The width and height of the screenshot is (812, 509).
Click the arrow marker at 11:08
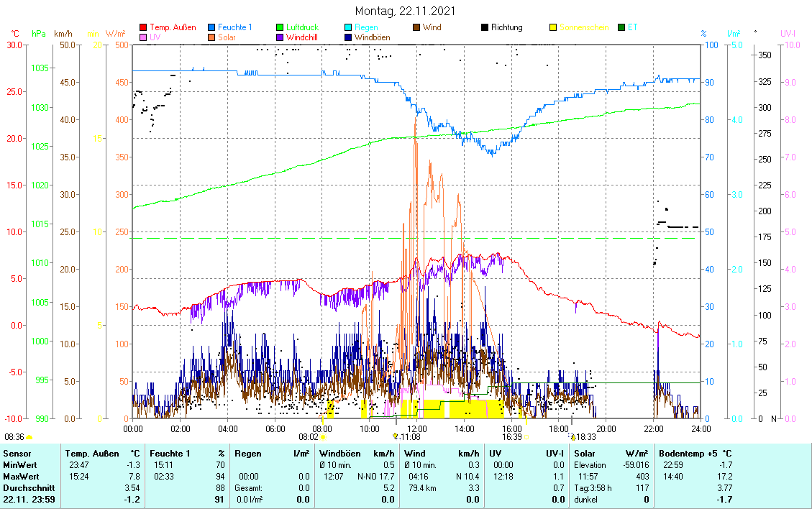(x=395, y=436)
